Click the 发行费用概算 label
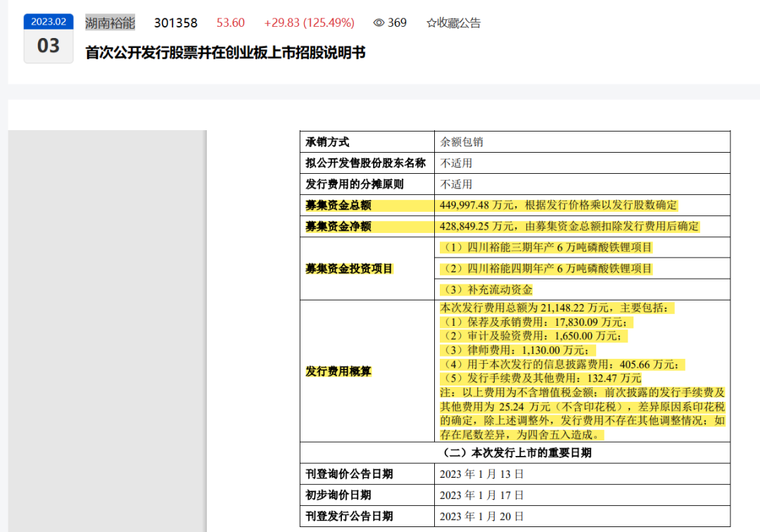This screenshot has width=760, height=532. 338,371
